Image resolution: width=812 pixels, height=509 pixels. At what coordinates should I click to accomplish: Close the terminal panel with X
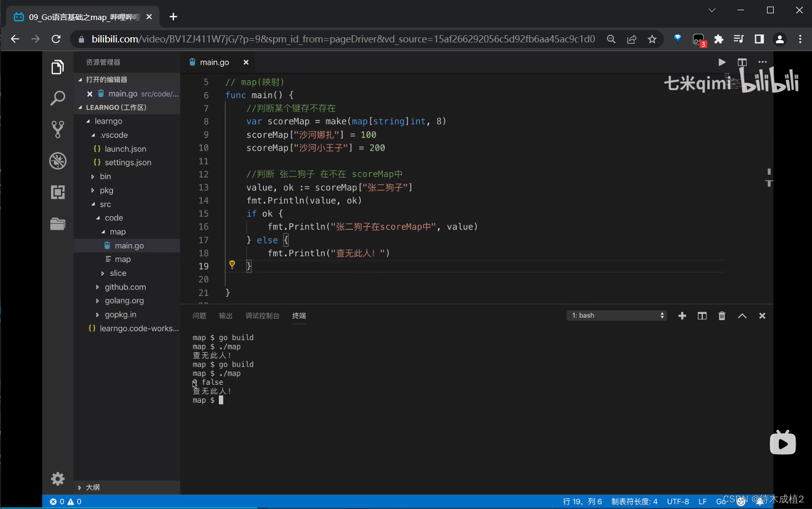(x=762, y=316)
